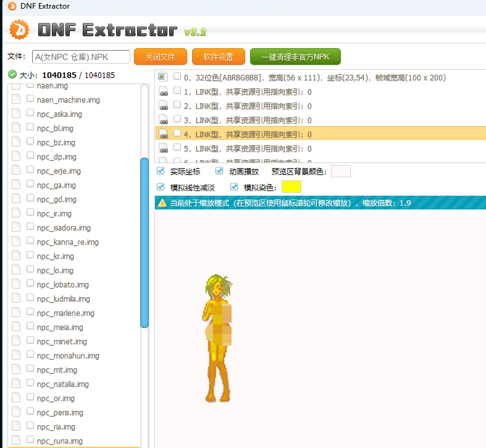
Task: Toggle the 实际坐标 checkbox
Action: click(x=161, y=171)
